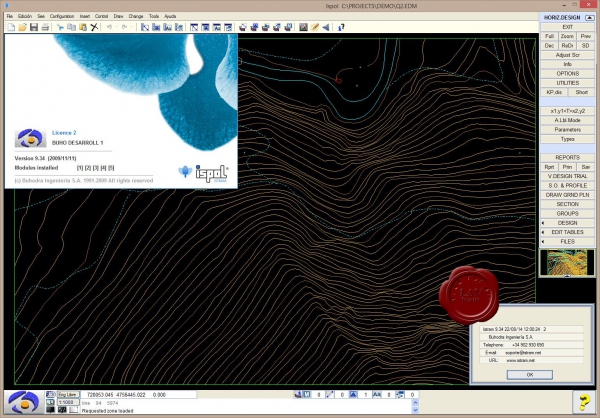Click the black screen icon in status bar
Screen dimensions: 600x418
click(x=50, y=410)
